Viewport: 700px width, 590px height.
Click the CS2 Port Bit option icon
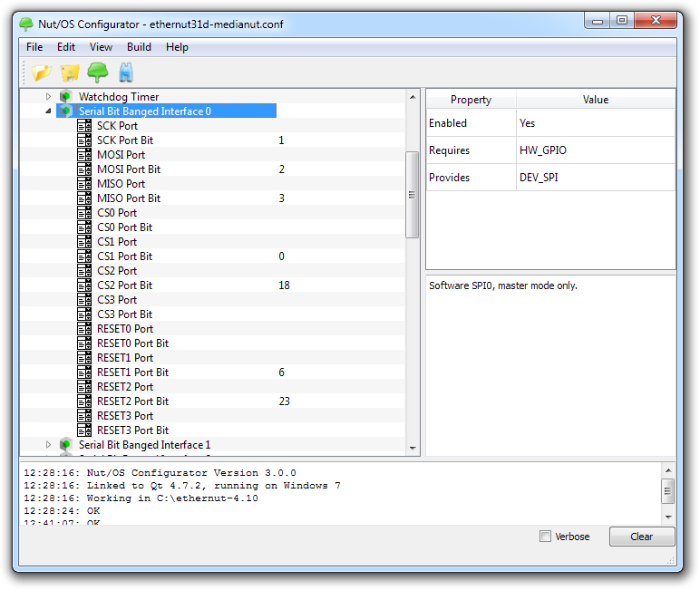(x=84, y=285)
